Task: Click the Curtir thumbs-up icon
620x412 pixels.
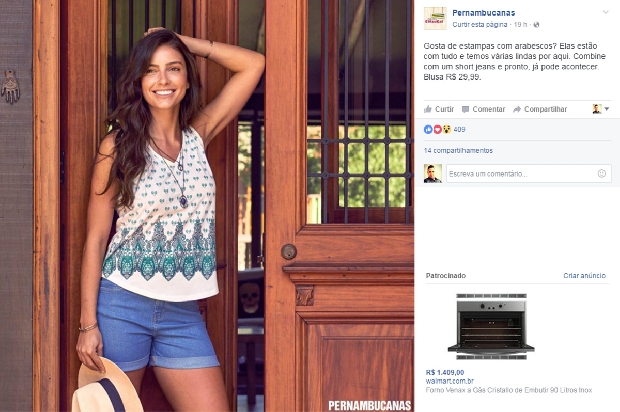Action: (x=427, y=109)
